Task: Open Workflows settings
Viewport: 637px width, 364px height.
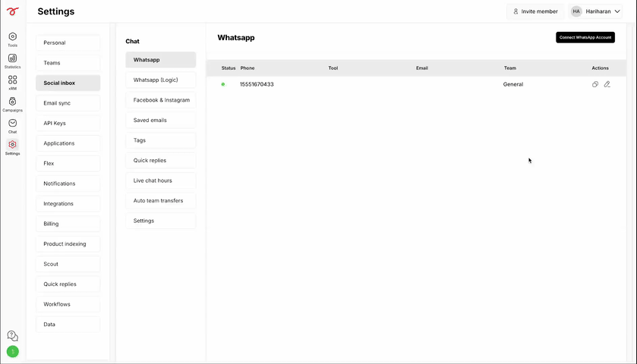Action: click(x=68, y=304)
